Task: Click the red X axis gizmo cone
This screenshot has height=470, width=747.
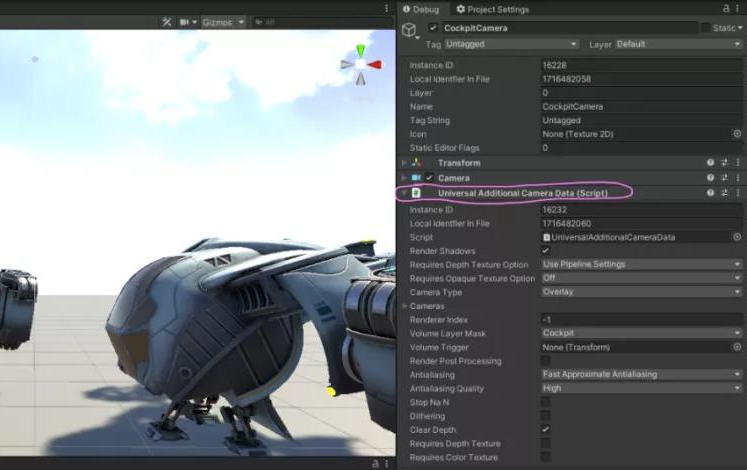Action: coord(375,64)
